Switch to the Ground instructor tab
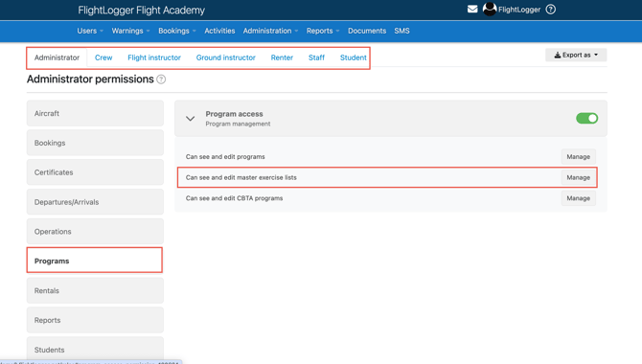The height and width of the screenshot is (364, 642). click(225, 57)
